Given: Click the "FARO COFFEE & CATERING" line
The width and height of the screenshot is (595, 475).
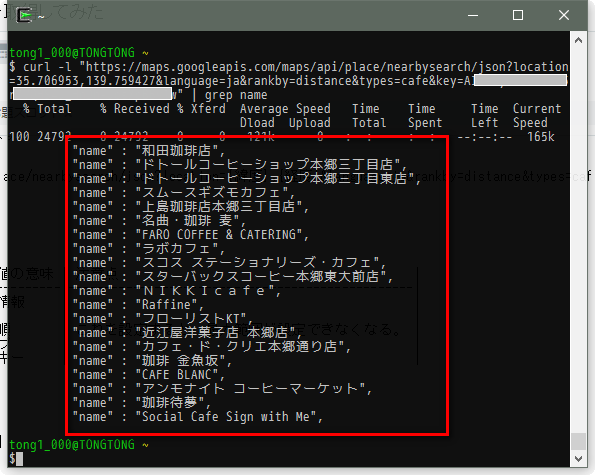Looking at the screenshot, I should (x=191, y=235).
